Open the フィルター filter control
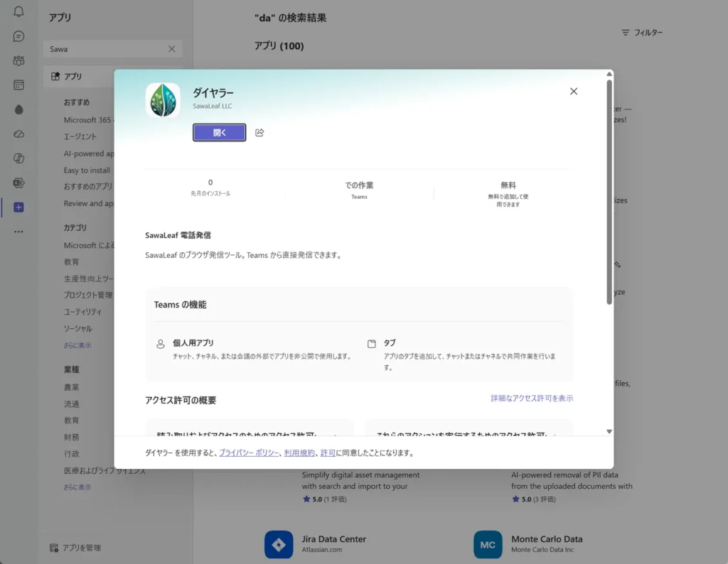The image size is (728, 564). [642, 33]
